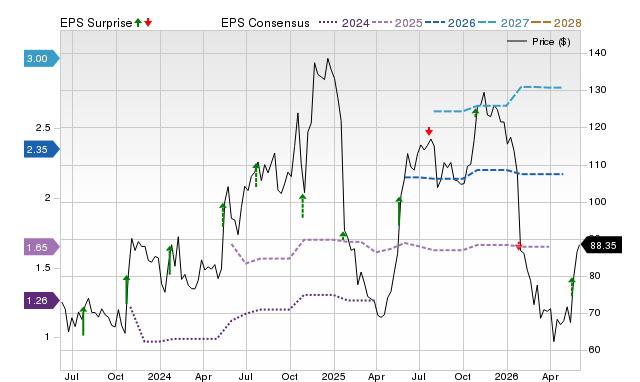Click the small green arrow on 2025 consensus line after 2025 start

(343, 235)
